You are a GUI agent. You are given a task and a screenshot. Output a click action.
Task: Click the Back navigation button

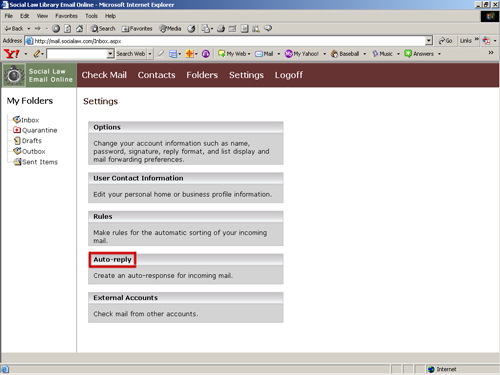click(14, 29)
